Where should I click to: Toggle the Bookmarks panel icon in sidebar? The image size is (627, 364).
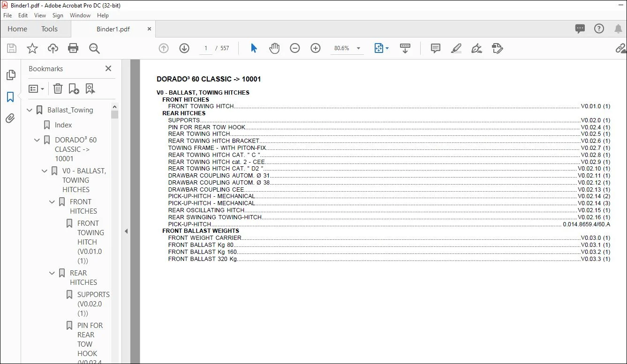10,97
